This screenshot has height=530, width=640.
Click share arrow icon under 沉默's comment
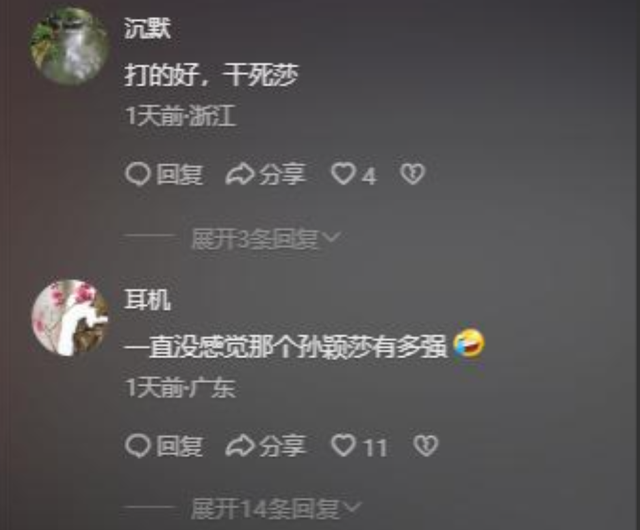pos(239,174)
